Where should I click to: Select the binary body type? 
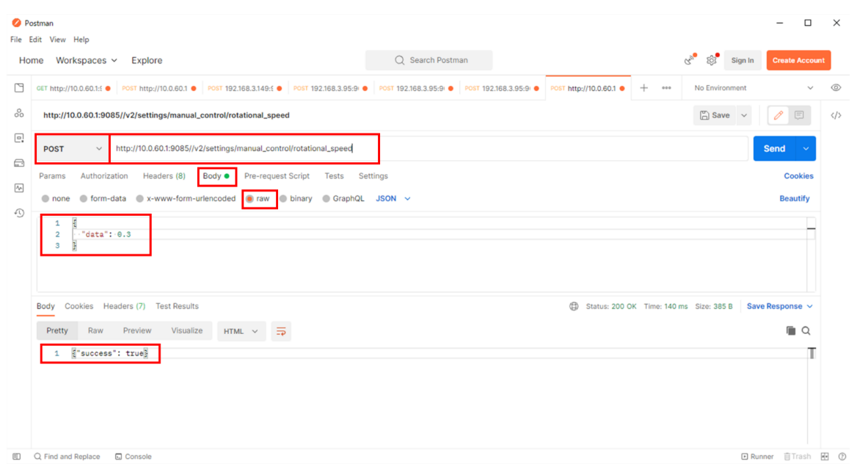coord(296,199)
